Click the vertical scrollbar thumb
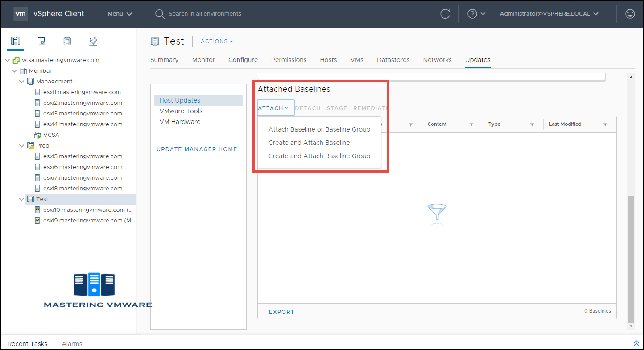Viewport: 644px width, 350px height. 631,259
